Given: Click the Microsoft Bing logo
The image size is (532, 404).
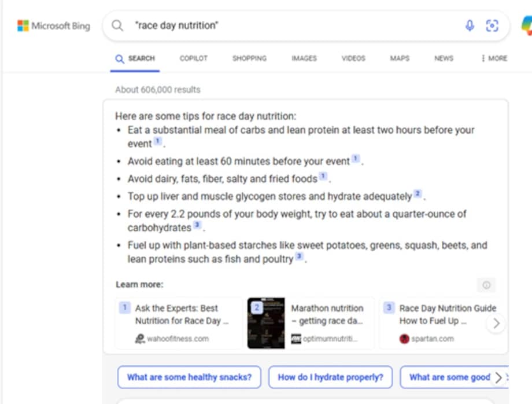Looking at the screenshot, I should coord(54,26).
